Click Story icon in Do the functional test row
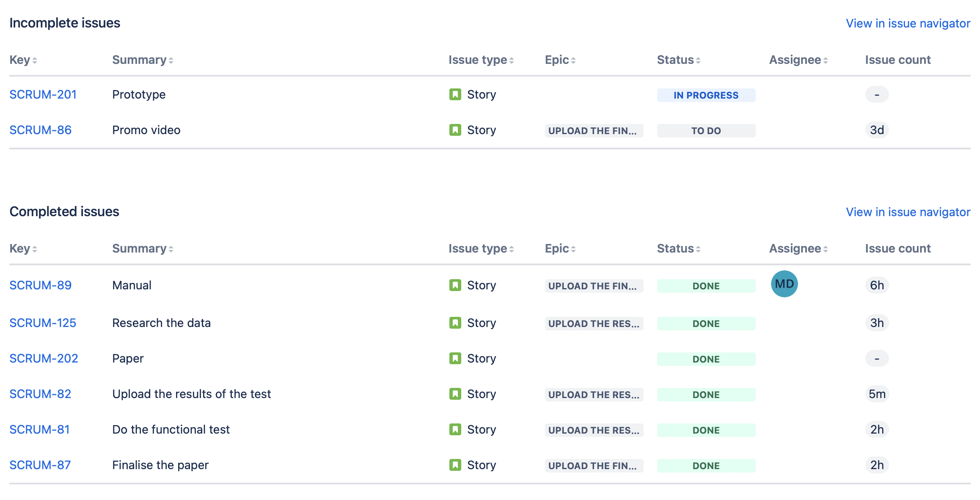Viewport: 980px width, 500px height. tap(455, 429)
